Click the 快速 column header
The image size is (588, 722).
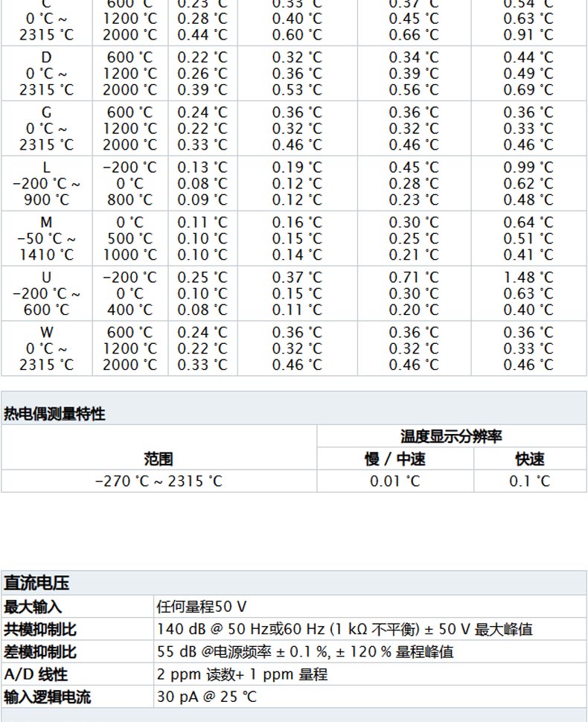[529, 459]
